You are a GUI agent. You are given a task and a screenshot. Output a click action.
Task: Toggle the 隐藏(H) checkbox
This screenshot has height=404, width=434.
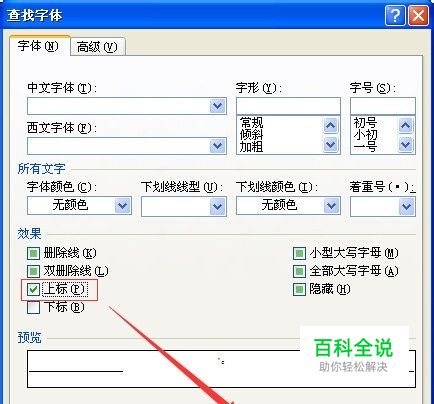coord(299,289)
